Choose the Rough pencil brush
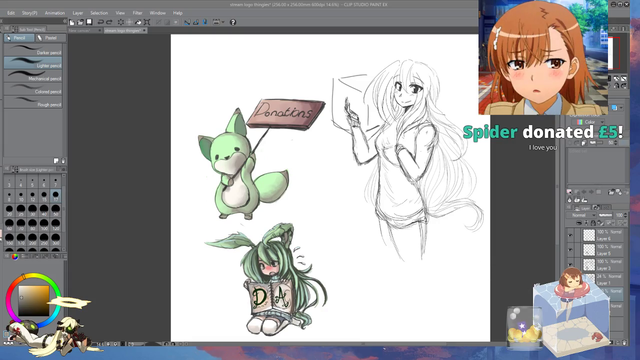This screenshot has height=360, width=640. tap(33, 102)
